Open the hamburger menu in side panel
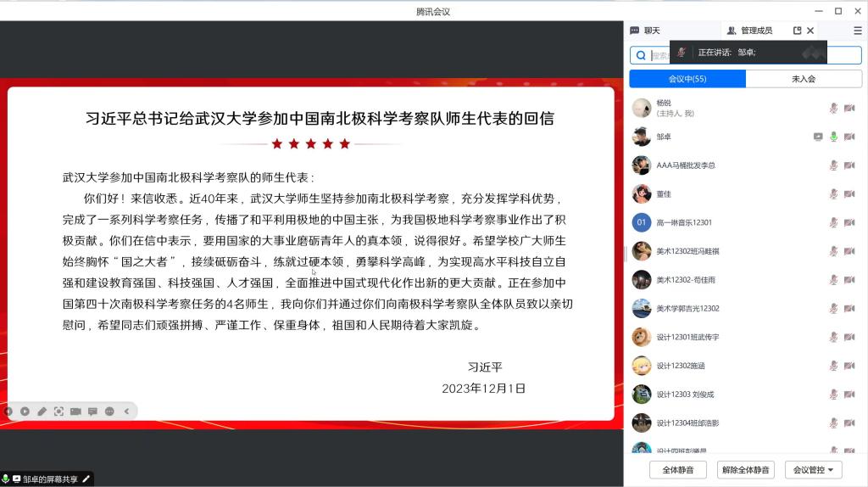Screen dimensions: 868x487 pos(858,31)
